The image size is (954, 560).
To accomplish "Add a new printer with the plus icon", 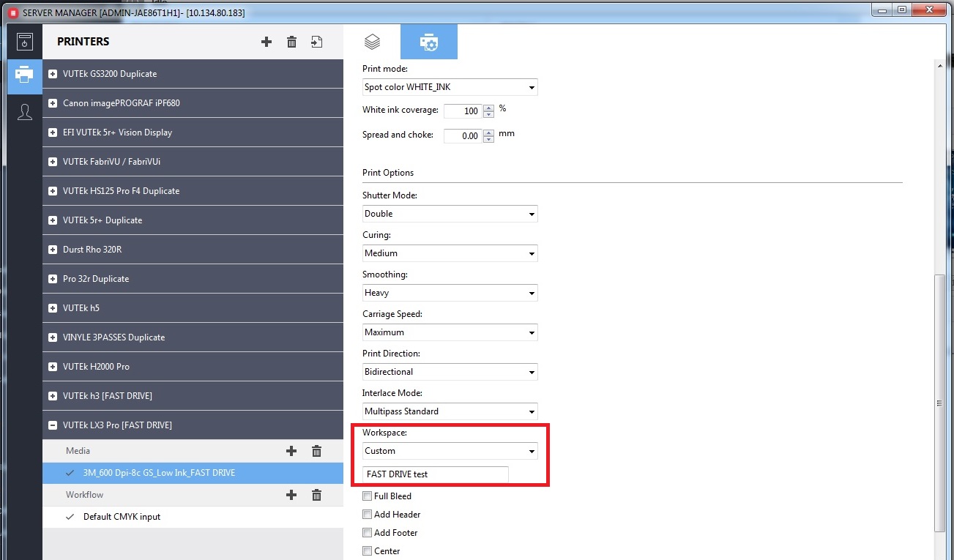I will (266, 42).
